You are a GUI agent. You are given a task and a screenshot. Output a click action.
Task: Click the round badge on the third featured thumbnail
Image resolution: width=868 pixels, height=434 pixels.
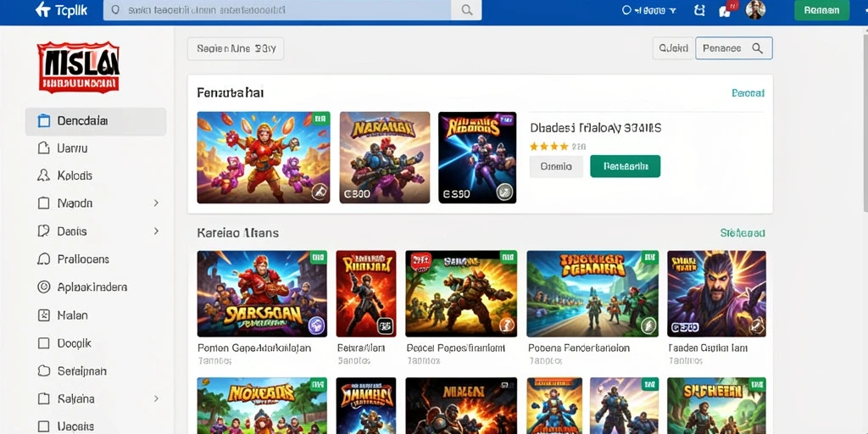[x=504, y=192]
